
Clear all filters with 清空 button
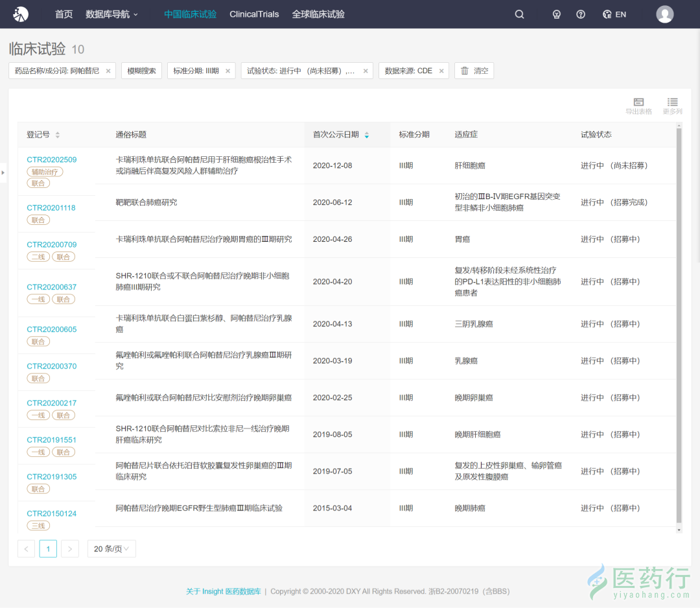(x=474, y=71)
